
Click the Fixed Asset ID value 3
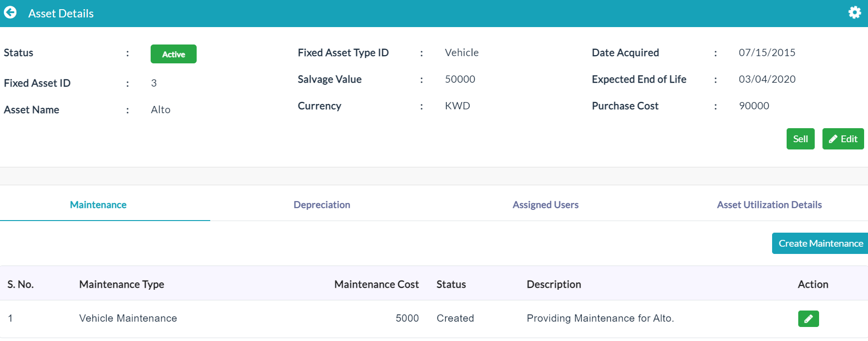click(x=154, y=83)
